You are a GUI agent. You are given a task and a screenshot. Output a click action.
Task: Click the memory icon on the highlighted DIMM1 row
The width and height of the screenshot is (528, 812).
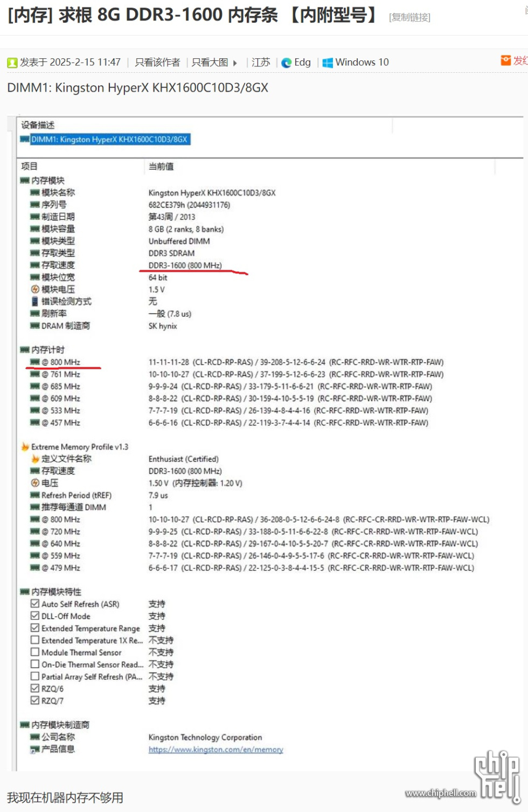click(x=25, y=139)
